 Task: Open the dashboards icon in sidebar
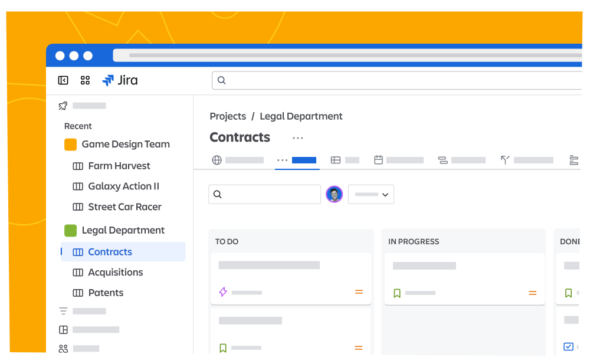pyautogui.click(x=63, y=330)
